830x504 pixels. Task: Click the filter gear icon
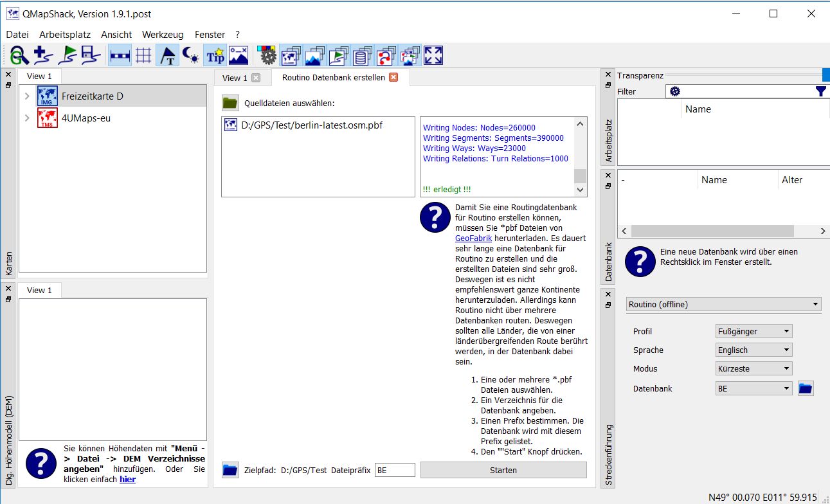[x=674, y=91]
